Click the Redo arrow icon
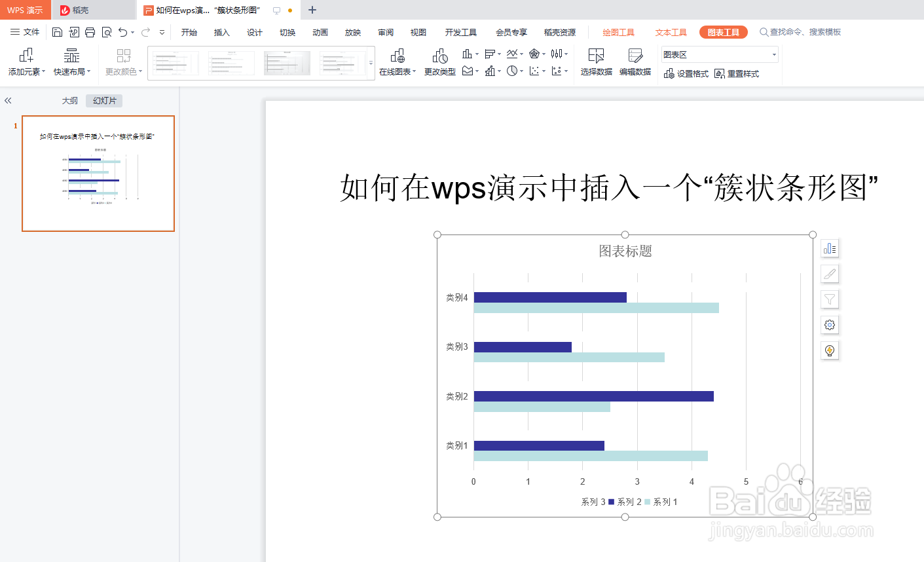The width and height of the screenshot is (924, 562). 145,32
